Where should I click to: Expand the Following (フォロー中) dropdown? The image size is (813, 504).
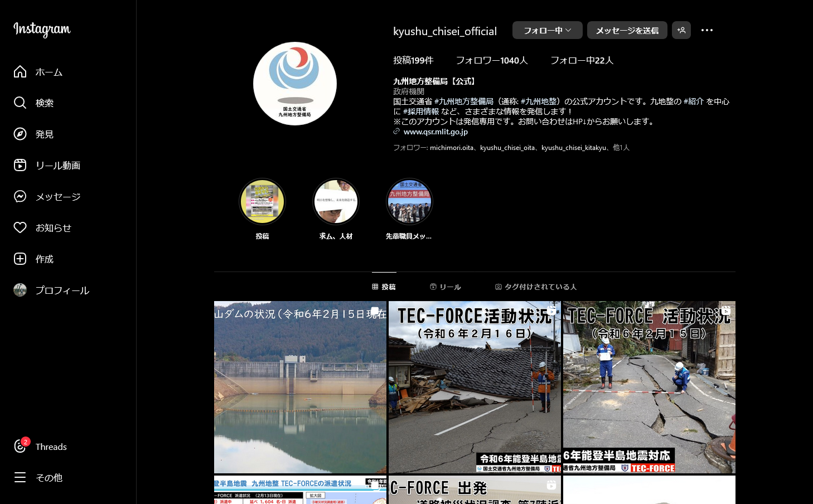pyautogui.click(x=547, y=30)
